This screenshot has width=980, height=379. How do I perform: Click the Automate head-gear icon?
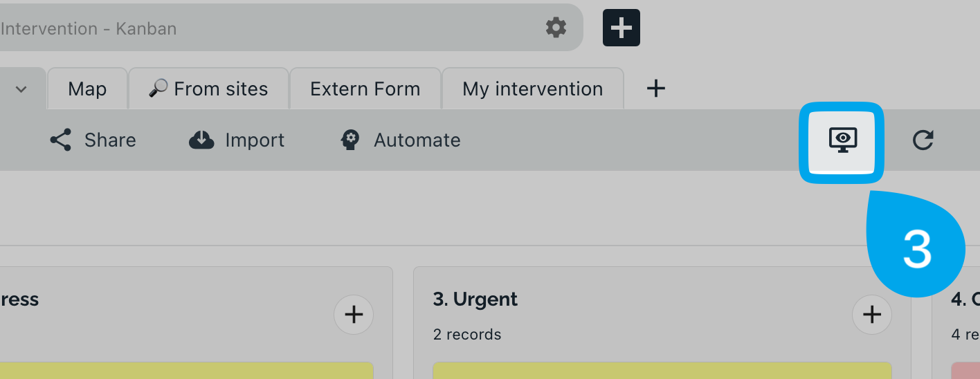pos(350,140)
